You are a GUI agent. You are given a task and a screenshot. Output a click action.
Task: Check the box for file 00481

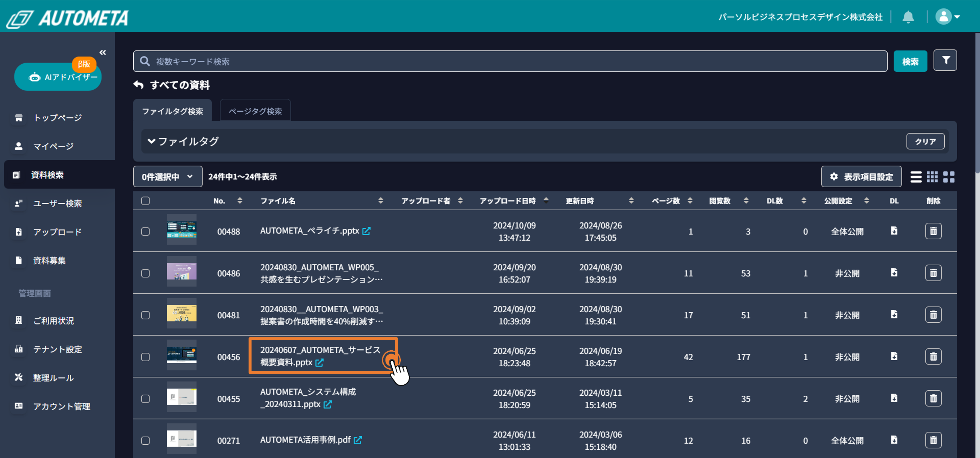tap(145, 315)
